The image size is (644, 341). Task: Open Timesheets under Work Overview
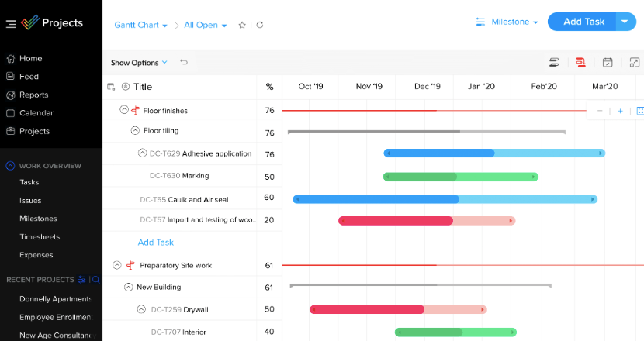click(40, 236)
